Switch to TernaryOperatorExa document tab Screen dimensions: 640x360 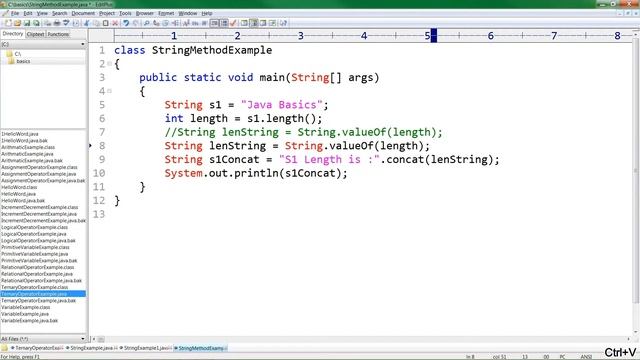point(38,348)
